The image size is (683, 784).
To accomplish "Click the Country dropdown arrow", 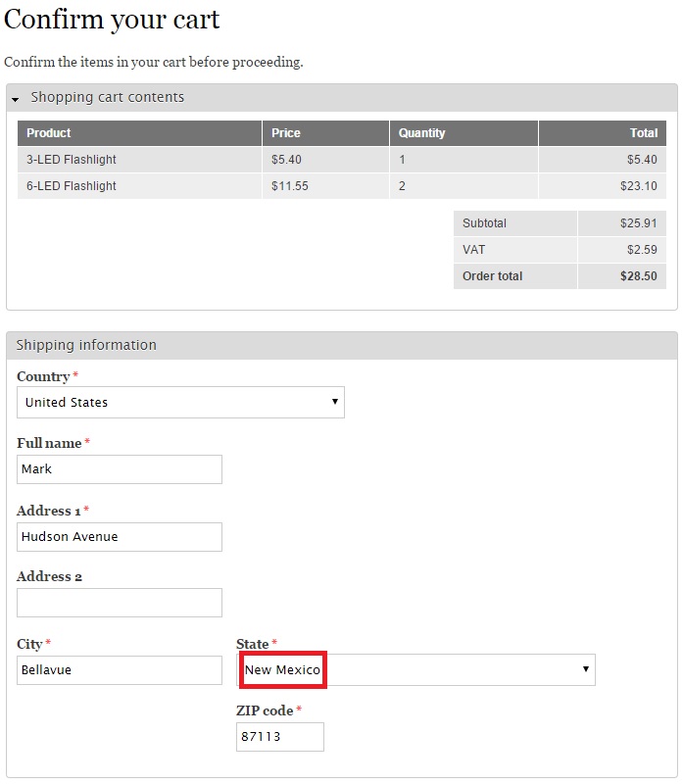I will point(334,402).
